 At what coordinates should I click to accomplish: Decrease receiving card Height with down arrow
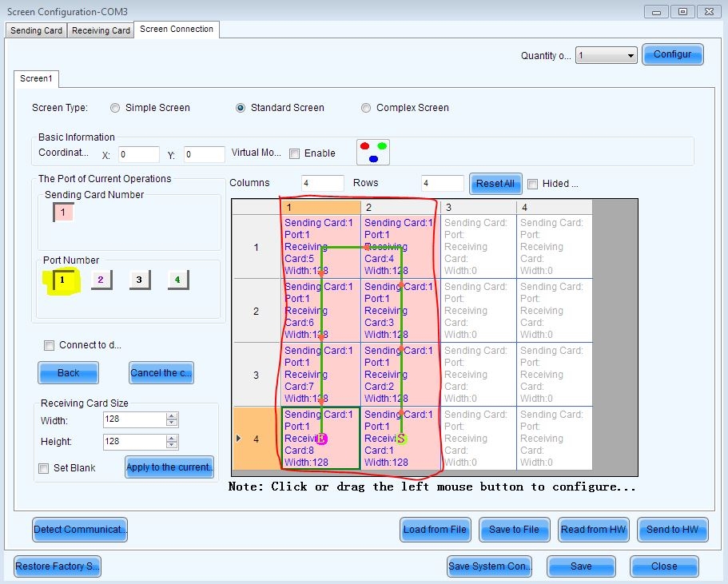(172, 445)
